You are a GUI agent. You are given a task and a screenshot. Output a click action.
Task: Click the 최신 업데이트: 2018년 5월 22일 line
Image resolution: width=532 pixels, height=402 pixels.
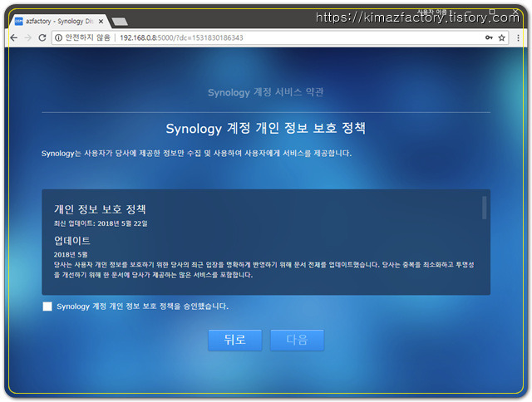tap(101, 223)
